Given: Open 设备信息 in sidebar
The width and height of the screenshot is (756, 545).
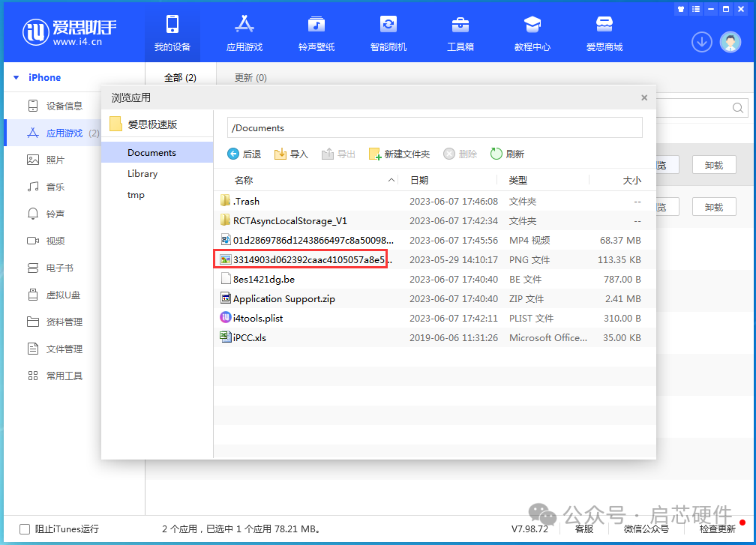Looking at the screenshot, I should tap(55, 106).
